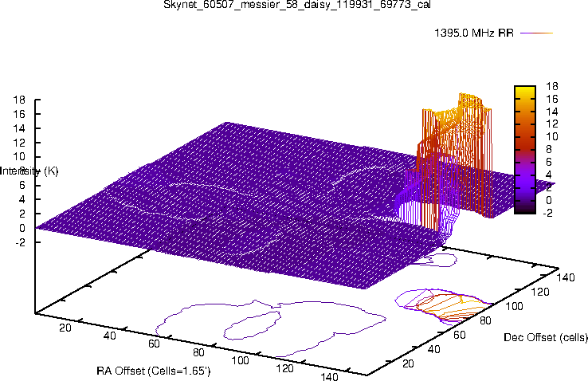This screenshot has width=588, height=381.
Task: Click the color bar gradient scale
Action: coord(524,150)
